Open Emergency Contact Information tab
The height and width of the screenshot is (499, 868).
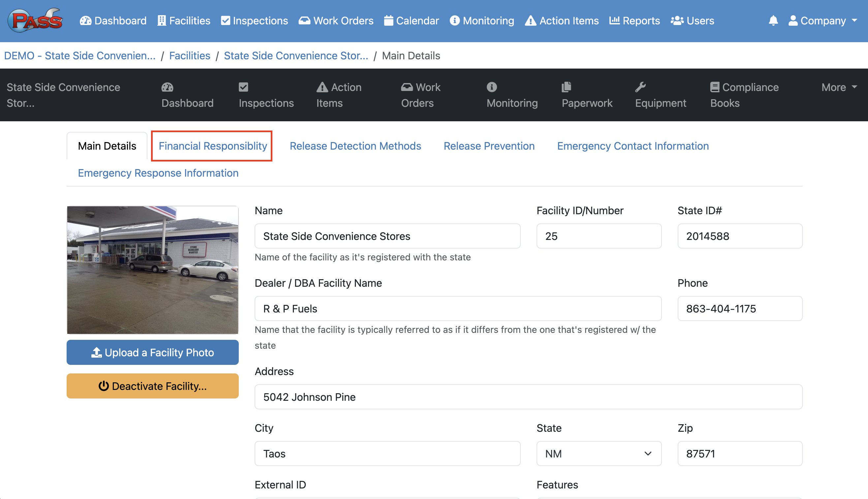pyautogui.click(x=633, y=146)
